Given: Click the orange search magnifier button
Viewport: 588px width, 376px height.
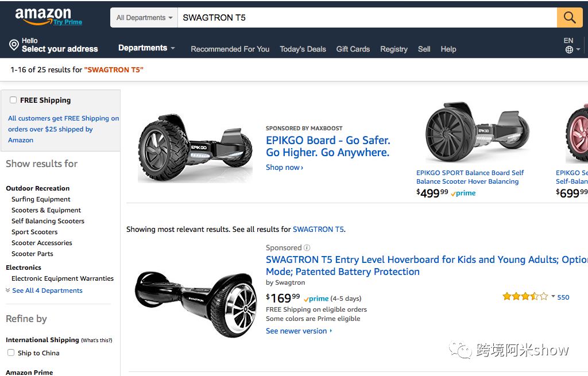Looking at the screenshot, I should pyautogui.click(x=569, y=18).
